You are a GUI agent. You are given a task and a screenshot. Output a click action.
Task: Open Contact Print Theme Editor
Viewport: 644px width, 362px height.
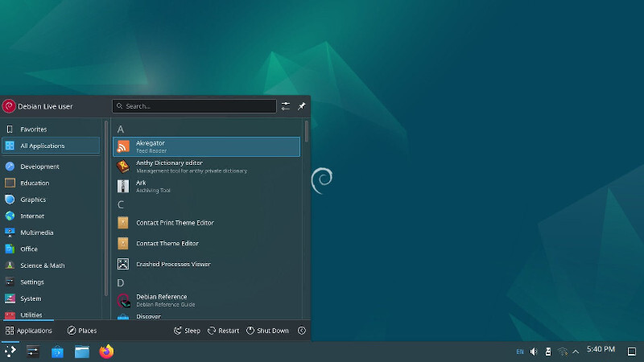click(x=206, y=223)
